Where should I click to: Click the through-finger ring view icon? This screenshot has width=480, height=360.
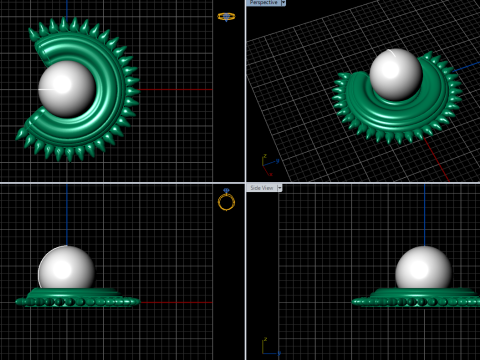tap(226, 200)
